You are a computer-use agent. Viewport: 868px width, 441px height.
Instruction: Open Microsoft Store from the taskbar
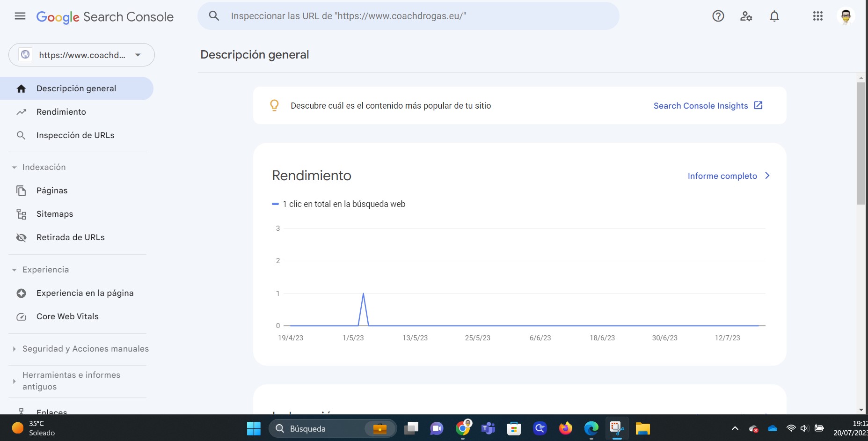coord(514,428)
